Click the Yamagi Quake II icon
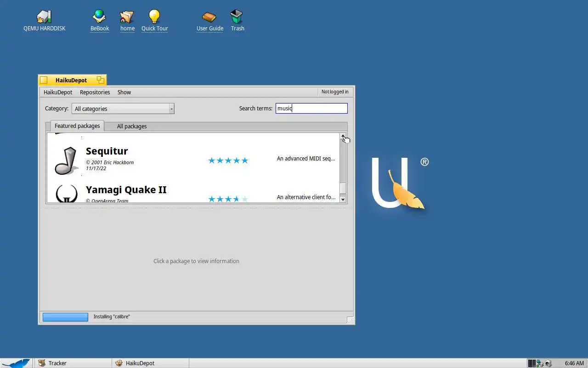Image resolution: width=588 pixels, height=368 pixels. [x=66, y=194]
